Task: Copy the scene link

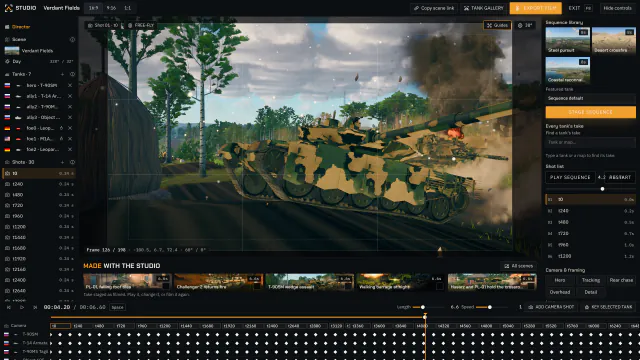Action: 434,8
